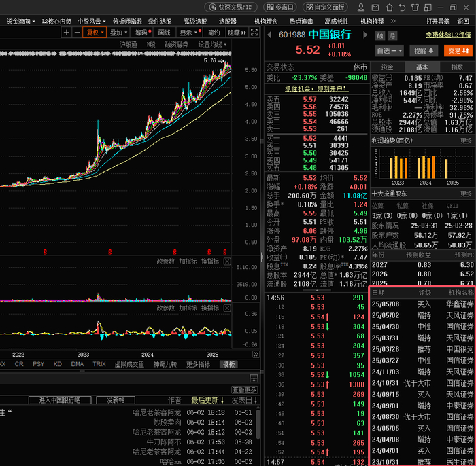The image size is (476, 466).
Task: Open 个股风云 menu dropdown
Action: tap(91, 22)
